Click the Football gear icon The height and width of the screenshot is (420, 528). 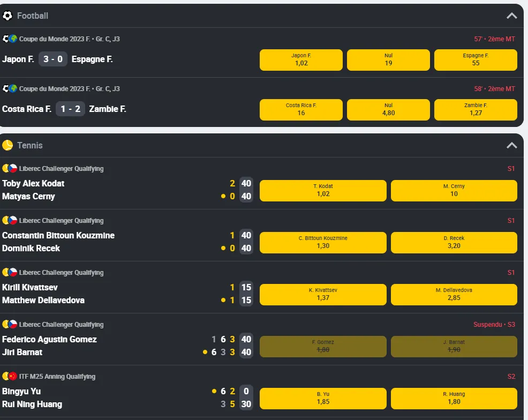[7, 16]
